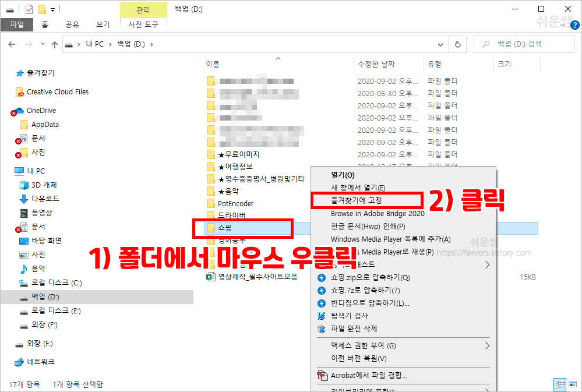Viewport: 582px width, 392px height.
Task: Sort by the 크기 column header
Action: [504, 64]
